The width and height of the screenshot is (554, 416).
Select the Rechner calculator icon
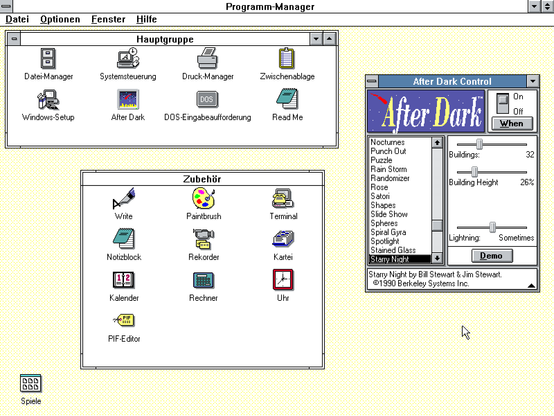click(x=204, y=280)
